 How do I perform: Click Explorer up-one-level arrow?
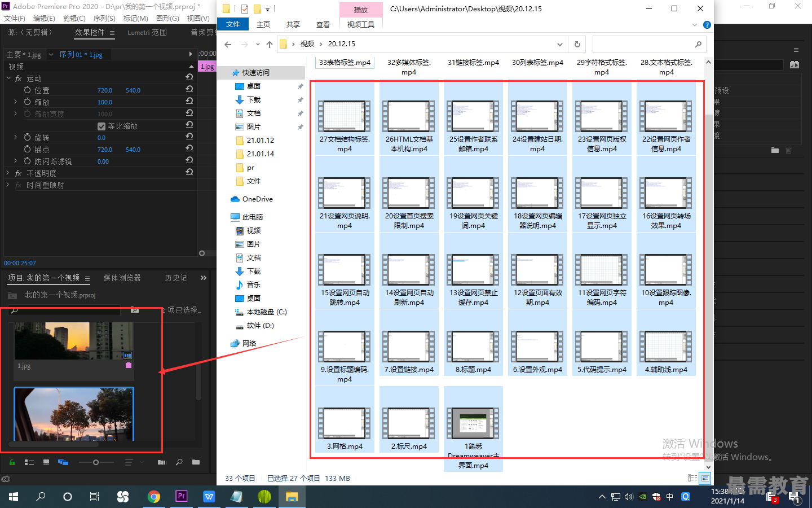coord(270,44)
